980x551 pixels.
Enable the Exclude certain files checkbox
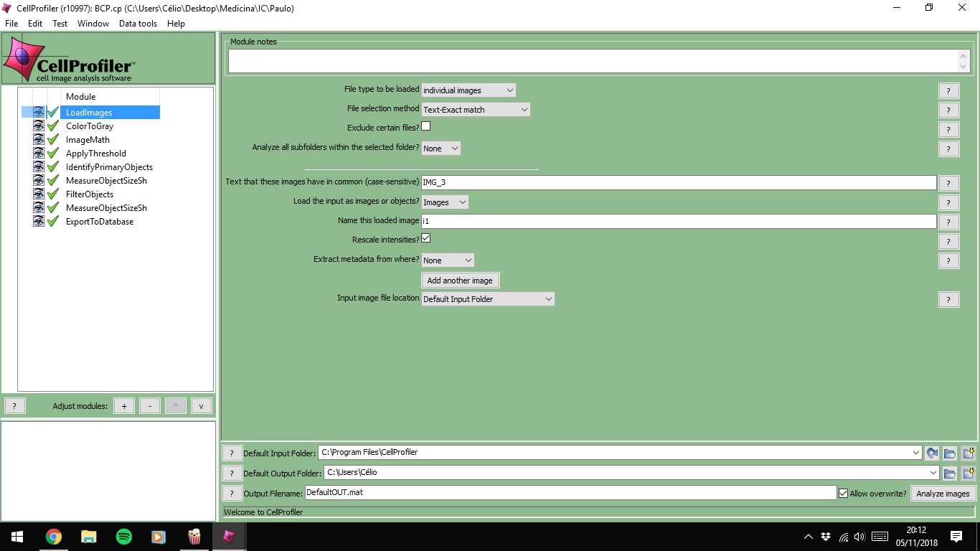pos(425,126)
